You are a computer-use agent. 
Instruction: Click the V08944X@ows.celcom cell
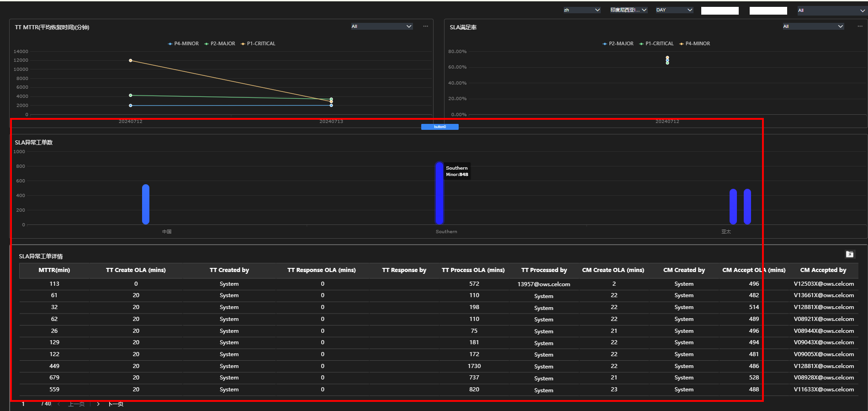pyautogui.click(x=824, y=331)
